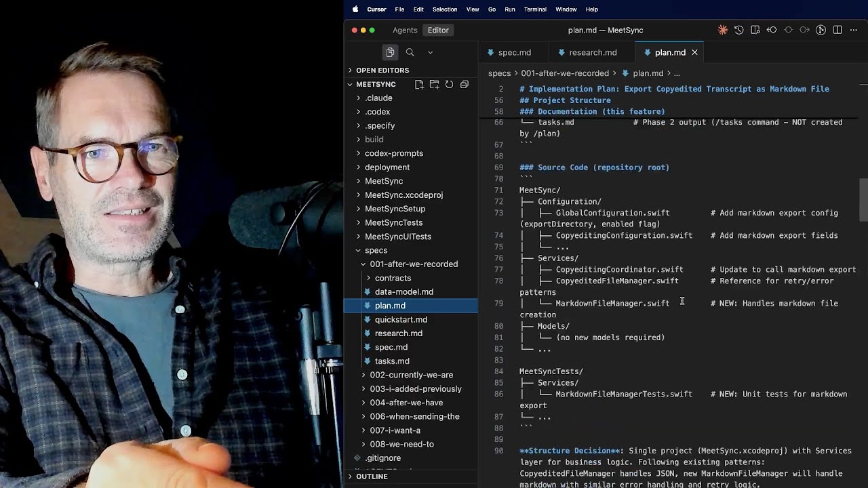Screen dimensions: 868x488
Task: Open markdown preview to the side
Action: pyautogui.click(x=755, y=30)
